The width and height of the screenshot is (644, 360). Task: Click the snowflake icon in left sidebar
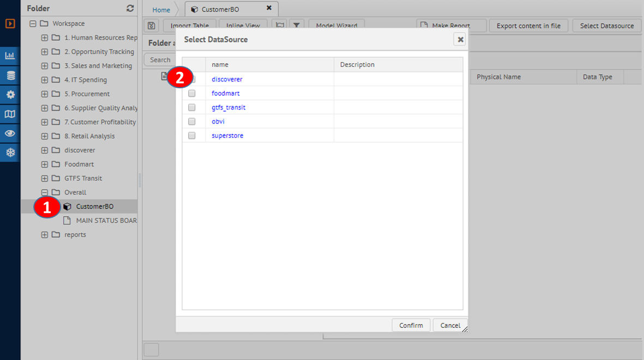[10, 152]
